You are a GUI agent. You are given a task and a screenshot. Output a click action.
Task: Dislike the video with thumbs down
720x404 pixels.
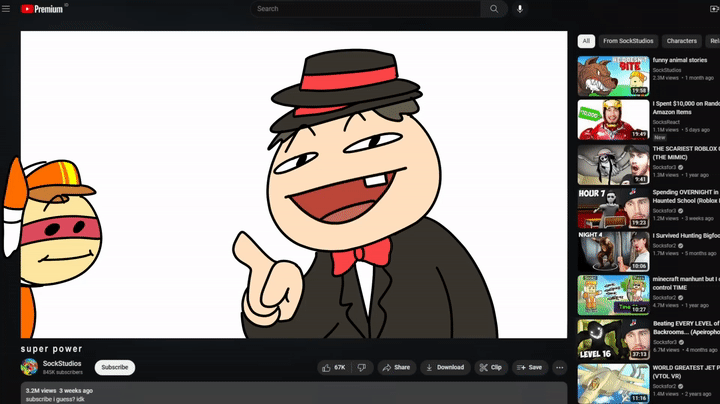362,367
